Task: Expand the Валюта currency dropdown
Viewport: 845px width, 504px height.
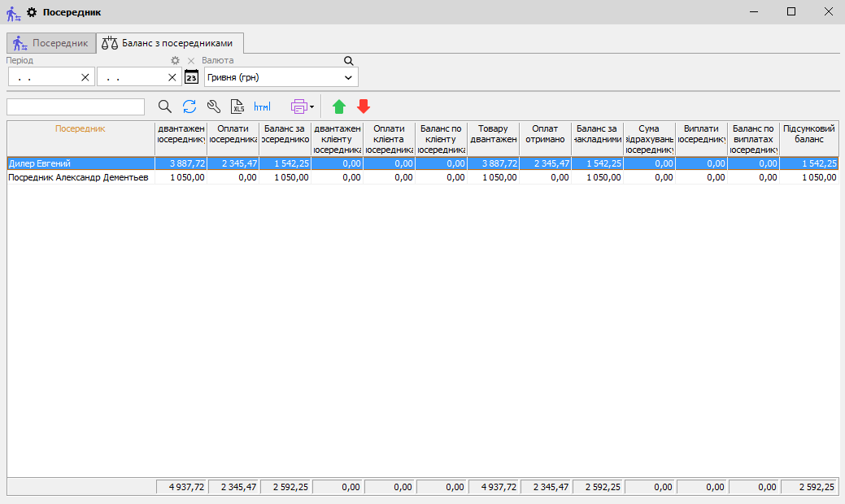Action: coord(348,77)
